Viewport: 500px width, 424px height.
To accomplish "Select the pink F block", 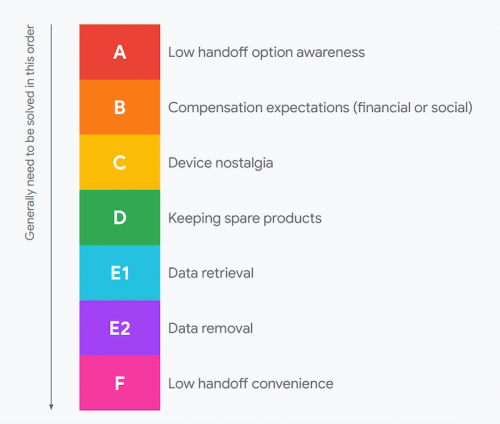I will (120, 383).
